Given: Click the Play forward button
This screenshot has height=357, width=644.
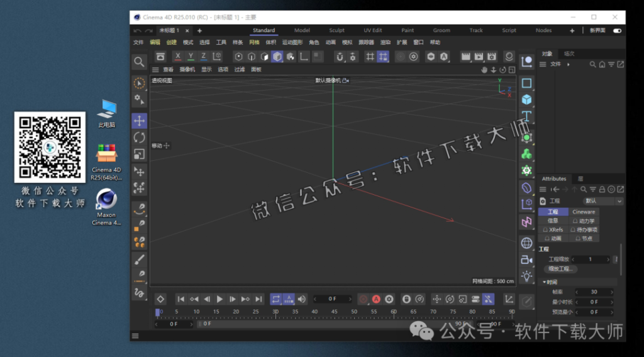Looking at the screenshot, I should (x=219, y=299).
